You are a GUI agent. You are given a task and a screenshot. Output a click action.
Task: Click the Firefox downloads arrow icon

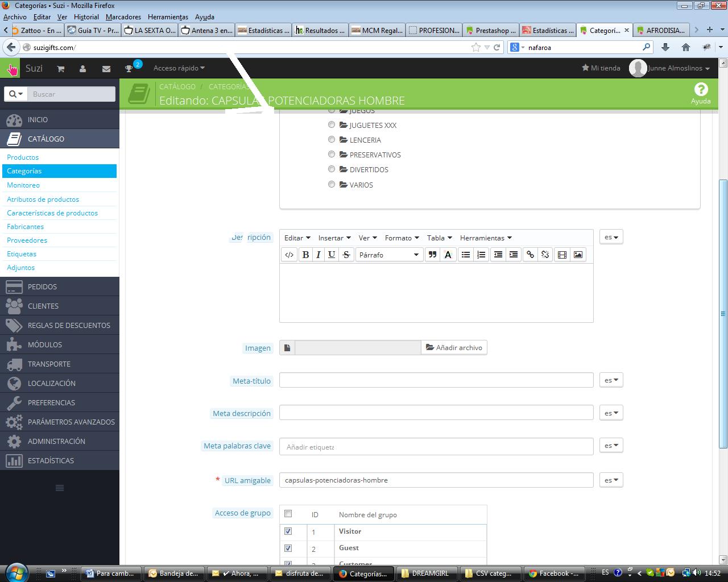click(665, 47)
